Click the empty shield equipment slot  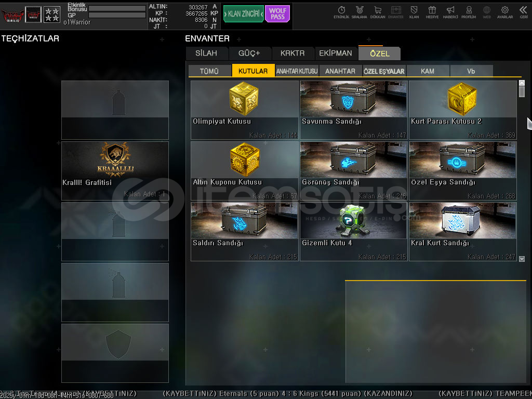(115, 353)
